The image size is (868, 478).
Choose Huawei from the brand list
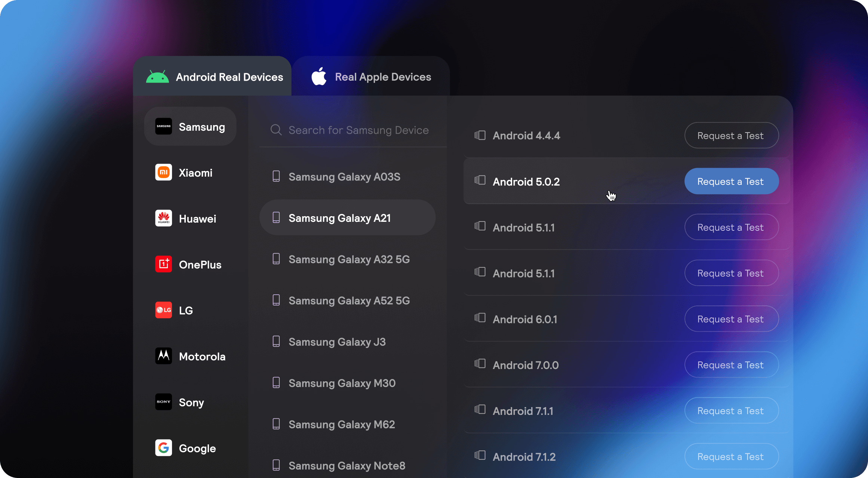click(190, 218)
